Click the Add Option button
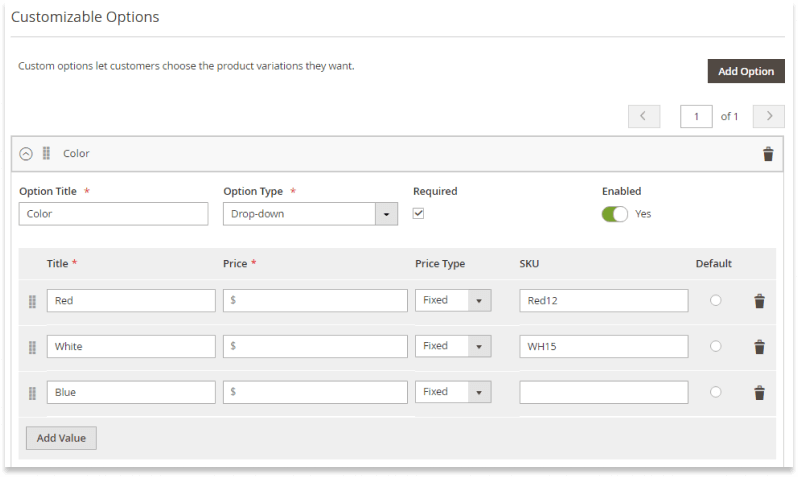The height and width of the screenshot is (477, 798). pyautogui.click(x=746, y=71)
